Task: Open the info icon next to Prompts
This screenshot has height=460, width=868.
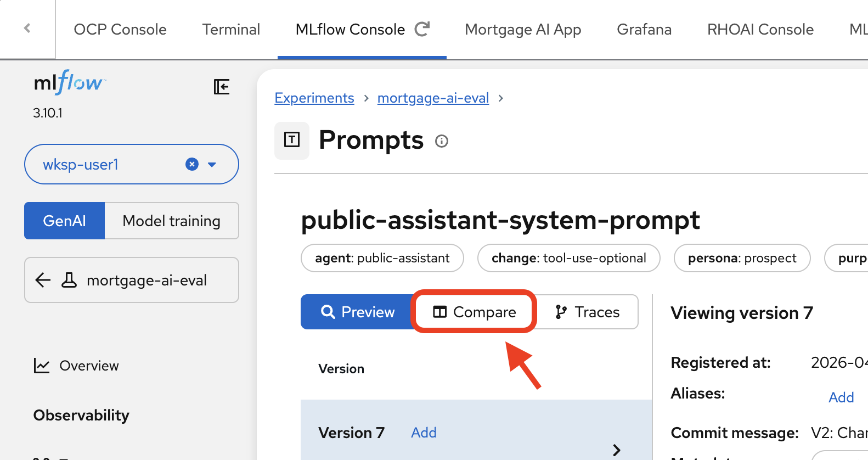Action: pos(442,142)
